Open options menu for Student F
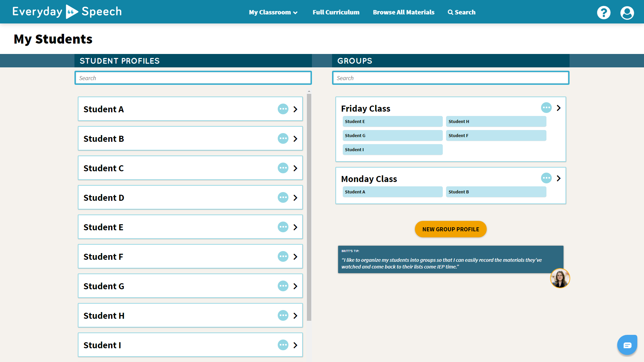Viewport: 644px width, 362px height. pos(283,256)
